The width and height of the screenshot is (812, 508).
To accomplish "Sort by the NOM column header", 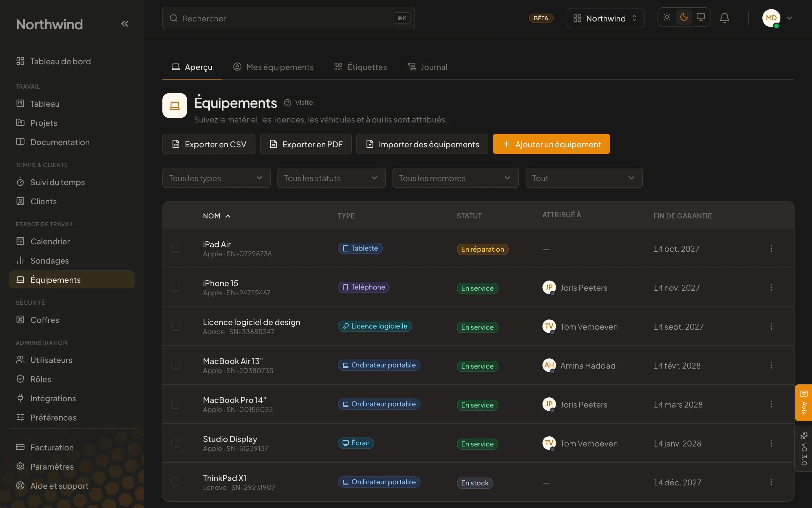I will tap(217, 216).
